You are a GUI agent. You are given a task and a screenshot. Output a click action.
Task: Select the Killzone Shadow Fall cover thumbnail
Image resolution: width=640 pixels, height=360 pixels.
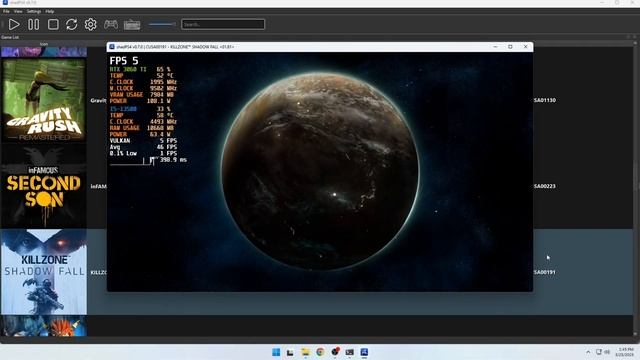tap(44, 272)
